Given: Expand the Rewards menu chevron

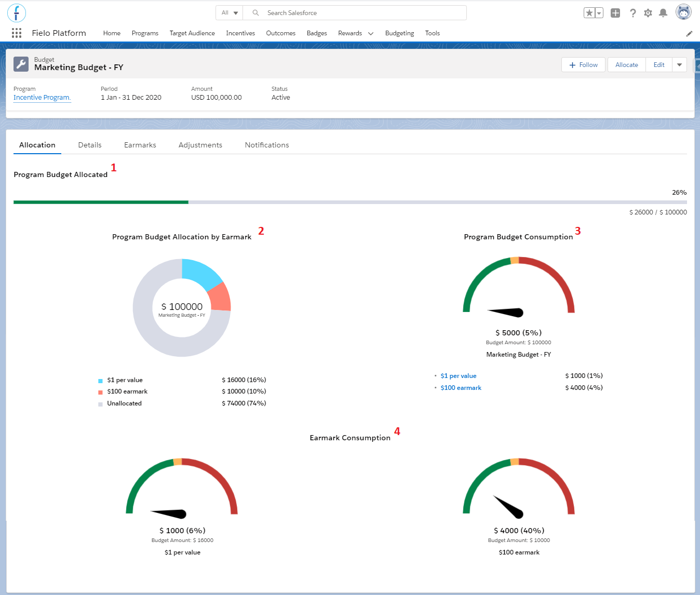Looking at the screenshot, I should (371, 34).
